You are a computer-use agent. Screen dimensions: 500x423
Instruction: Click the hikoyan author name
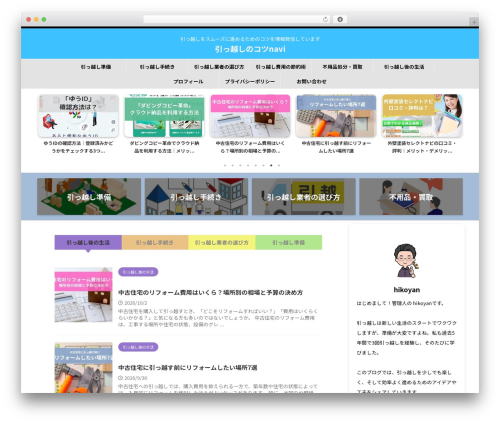coord(407,290)
